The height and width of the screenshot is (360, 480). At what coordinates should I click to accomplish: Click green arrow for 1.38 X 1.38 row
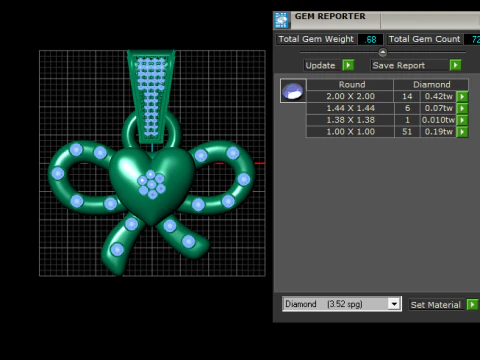[x=462, y=120]
